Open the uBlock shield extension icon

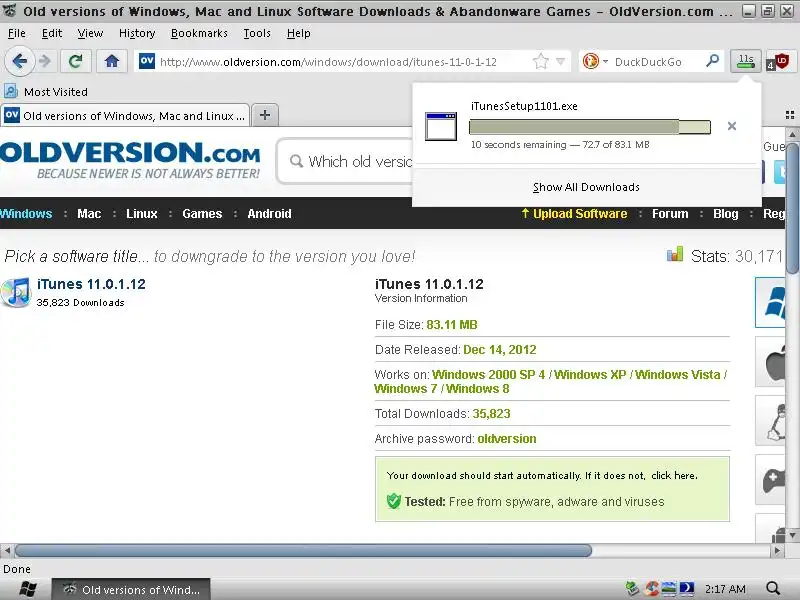click(x=778, y=62)
